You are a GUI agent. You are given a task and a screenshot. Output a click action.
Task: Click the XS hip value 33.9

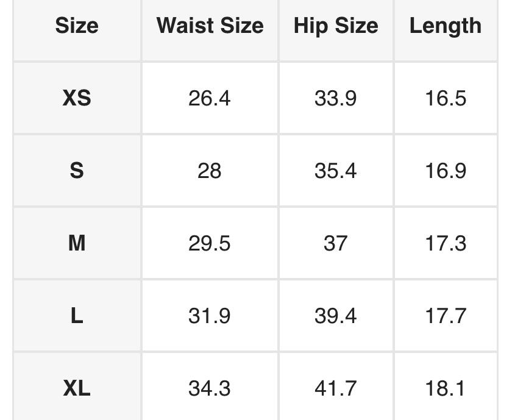coord(336,98)
